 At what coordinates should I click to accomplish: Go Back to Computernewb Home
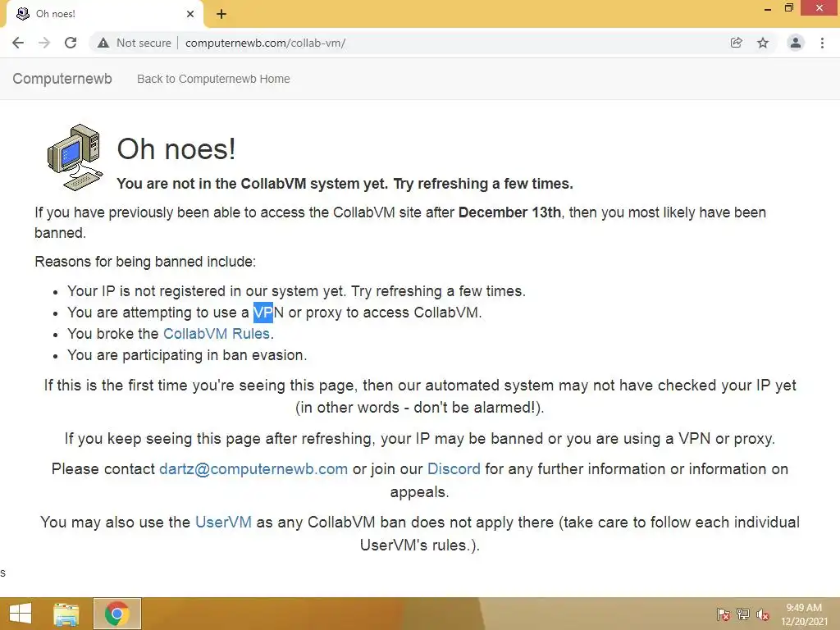click(x=213, y=79)
